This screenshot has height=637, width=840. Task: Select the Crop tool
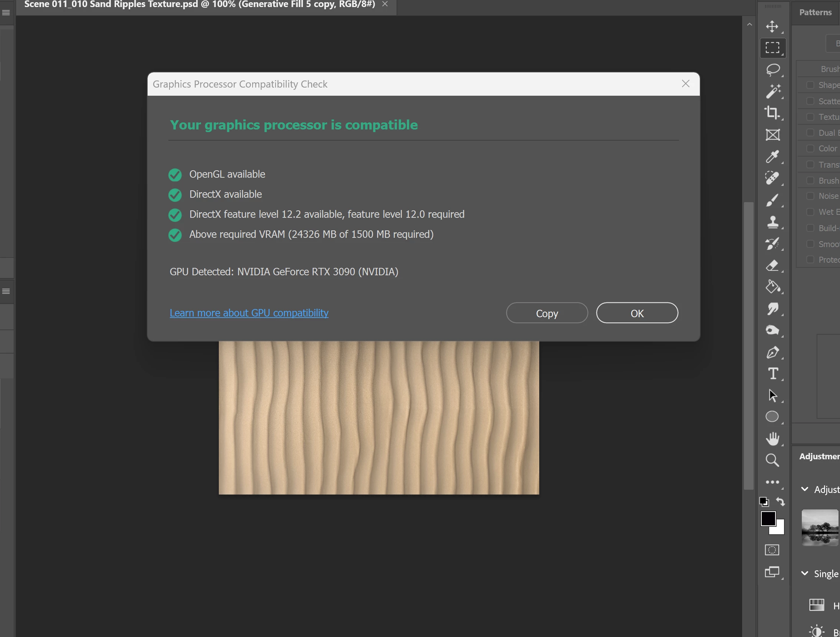(772, 113)
